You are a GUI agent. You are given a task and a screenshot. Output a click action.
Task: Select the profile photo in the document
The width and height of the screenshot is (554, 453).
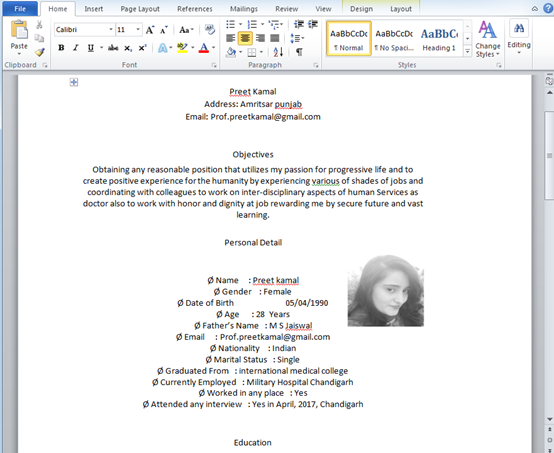point(385,290)
